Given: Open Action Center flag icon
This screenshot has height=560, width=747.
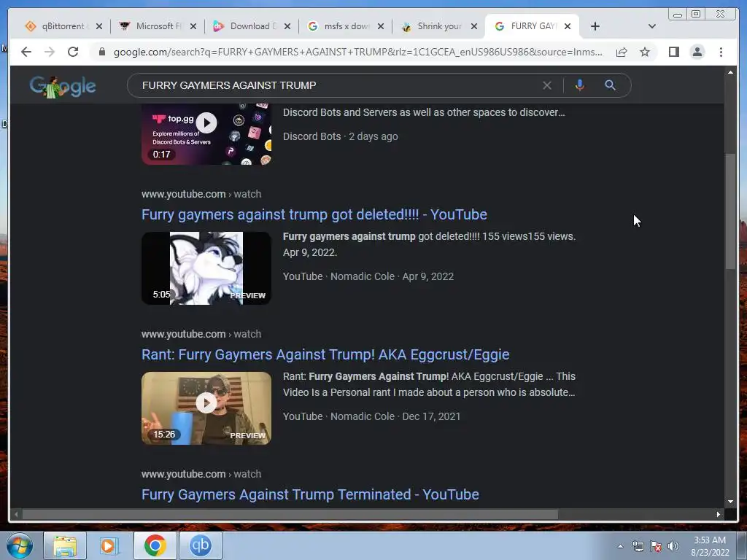Looking at the screenshot, I should 656,546.
